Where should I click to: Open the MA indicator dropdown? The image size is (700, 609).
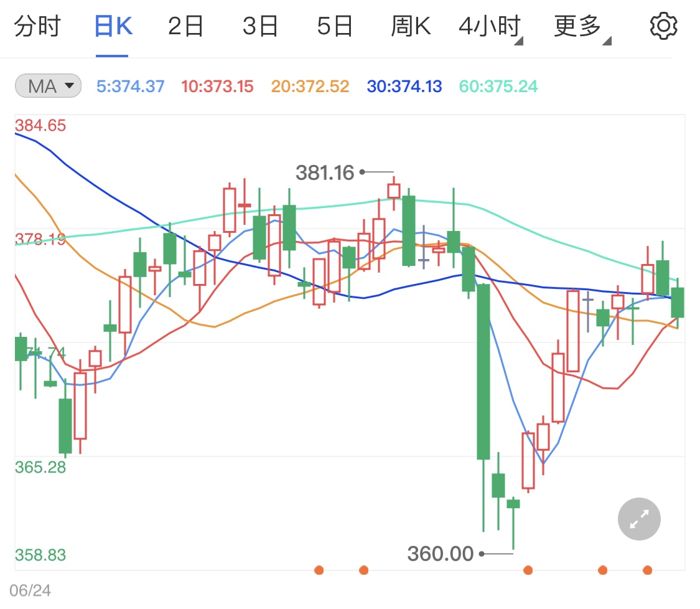tap(48, 86)
